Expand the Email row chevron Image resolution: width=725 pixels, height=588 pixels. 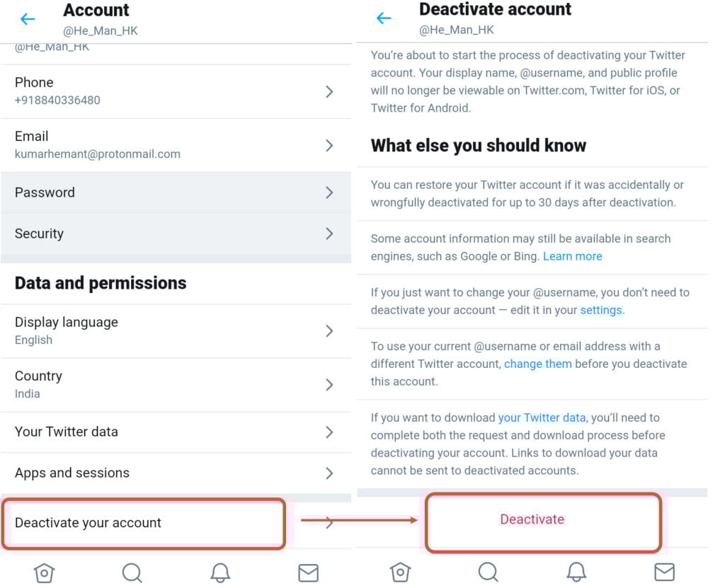329,146
